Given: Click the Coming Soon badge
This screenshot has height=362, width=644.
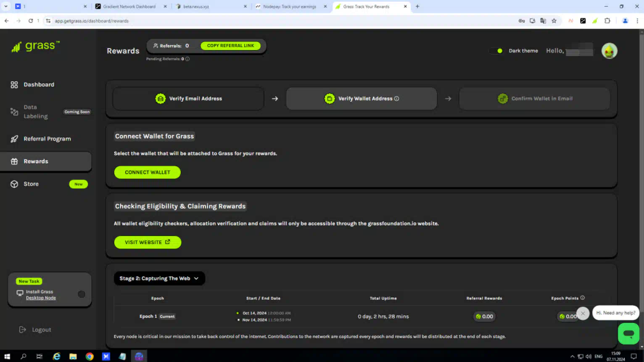Looking at the screenshot, I should coord(77,112).
